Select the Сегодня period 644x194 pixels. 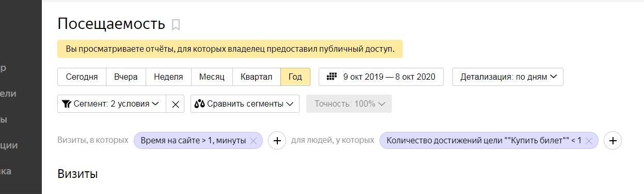tap(82, 77)
